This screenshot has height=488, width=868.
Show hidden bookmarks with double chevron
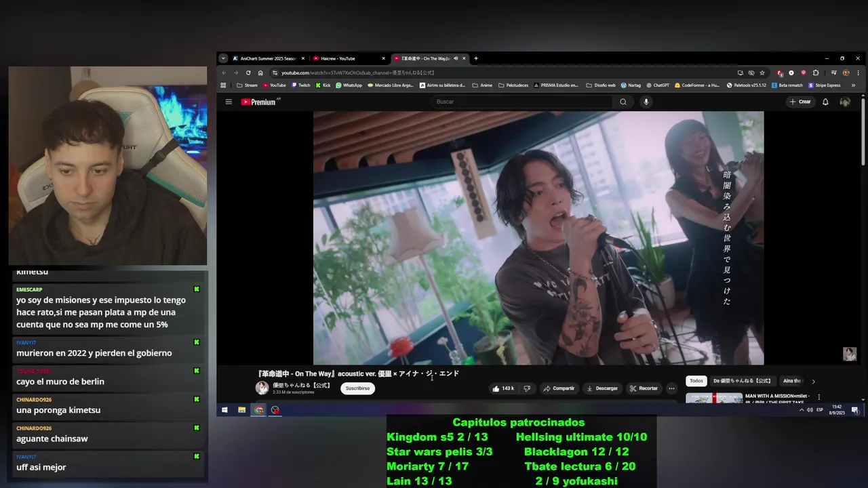point(853,85)
